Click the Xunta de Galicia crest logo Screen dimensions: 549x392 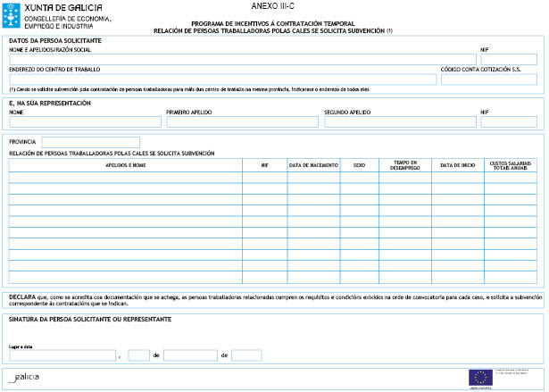(12, 15)
